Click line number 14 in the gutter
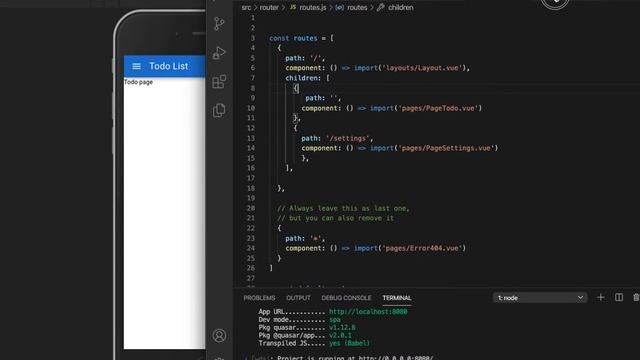The width and height of the screenshot is (640, 360). pyautogui.click(x=251, y=148)
